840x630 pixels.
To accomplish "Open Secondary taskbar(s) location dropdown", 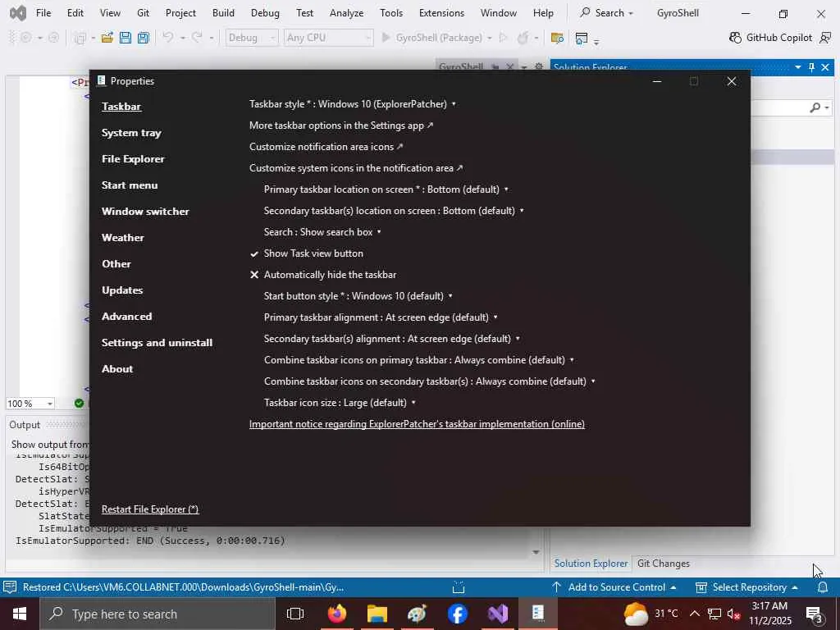I will coord(394,211).
